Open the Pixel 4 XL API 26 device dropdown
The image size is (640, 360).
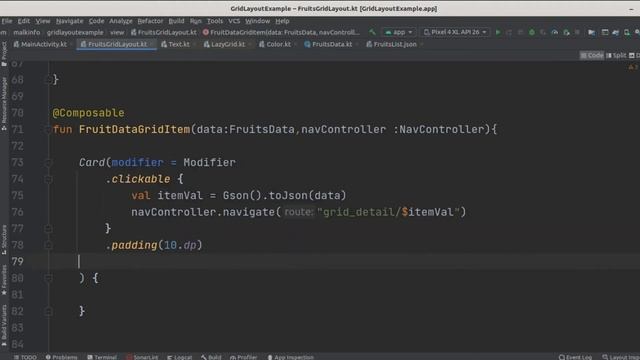point(455,32)
